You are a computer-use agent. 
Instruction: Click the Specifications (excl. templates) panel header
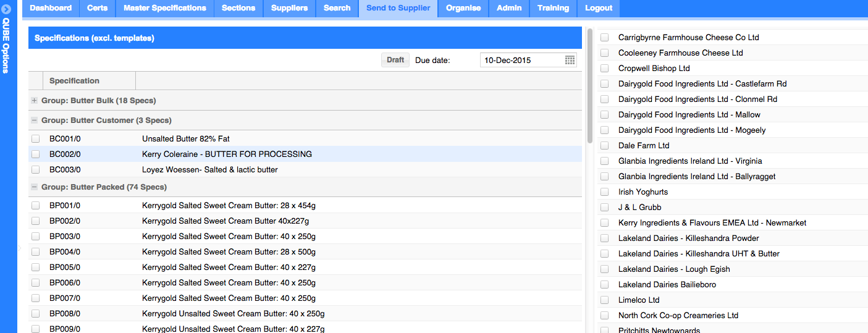305,38
